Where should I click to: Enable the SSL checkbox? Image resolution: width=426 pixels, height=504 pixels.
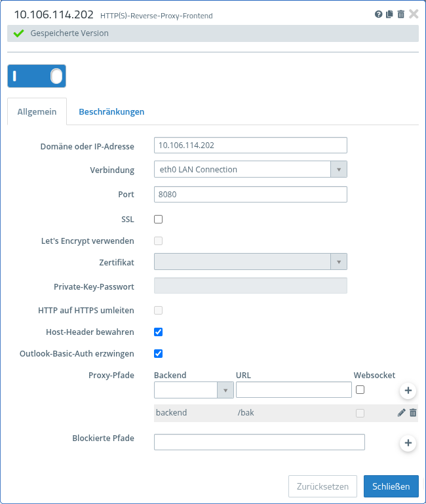158,219
